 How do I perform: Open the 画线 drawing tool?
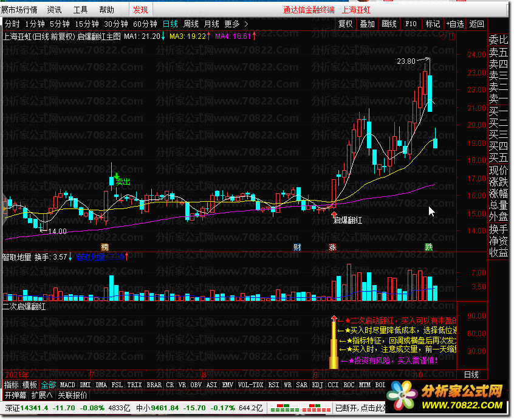(389, 24)
